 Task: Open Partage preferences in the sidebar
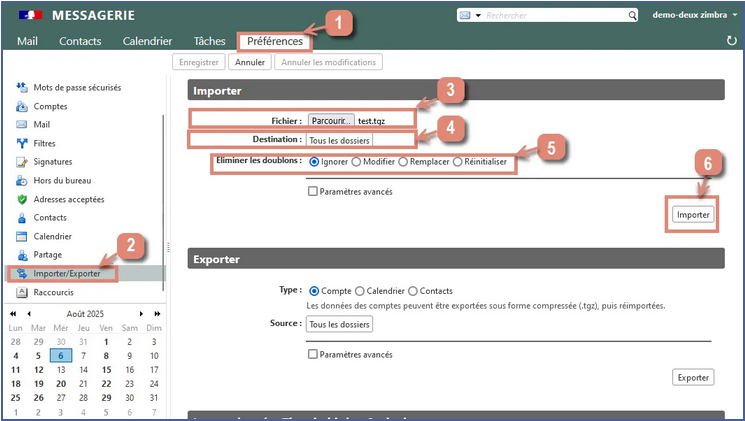point(48,255)
